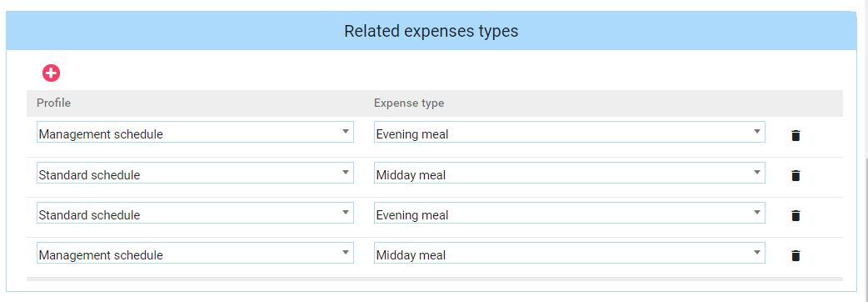Open Management schedule dropdown in last row
Screen dimensions: 868x302
(x=195, y=253)
